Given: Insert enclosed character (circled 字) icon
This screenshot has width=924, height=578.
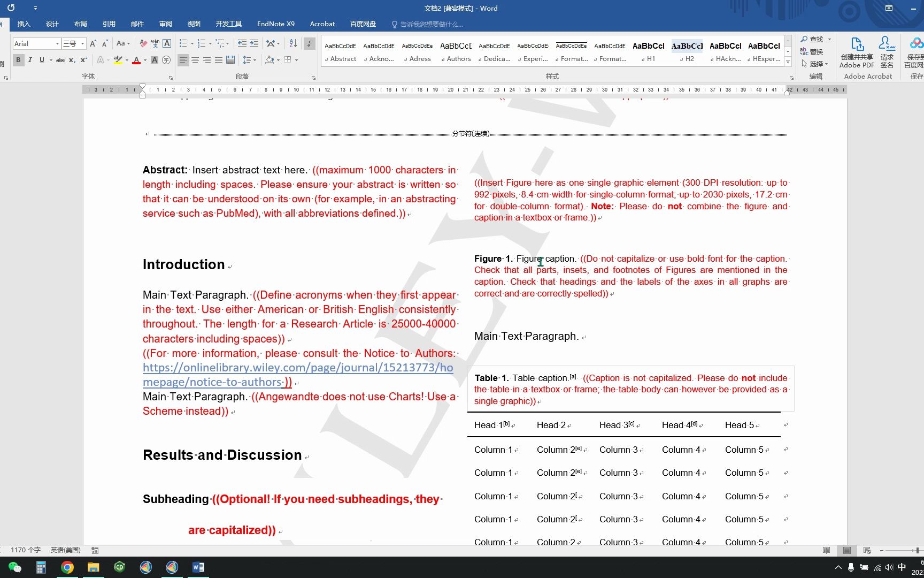Looking at the screenshot, I should pos(166,60).
